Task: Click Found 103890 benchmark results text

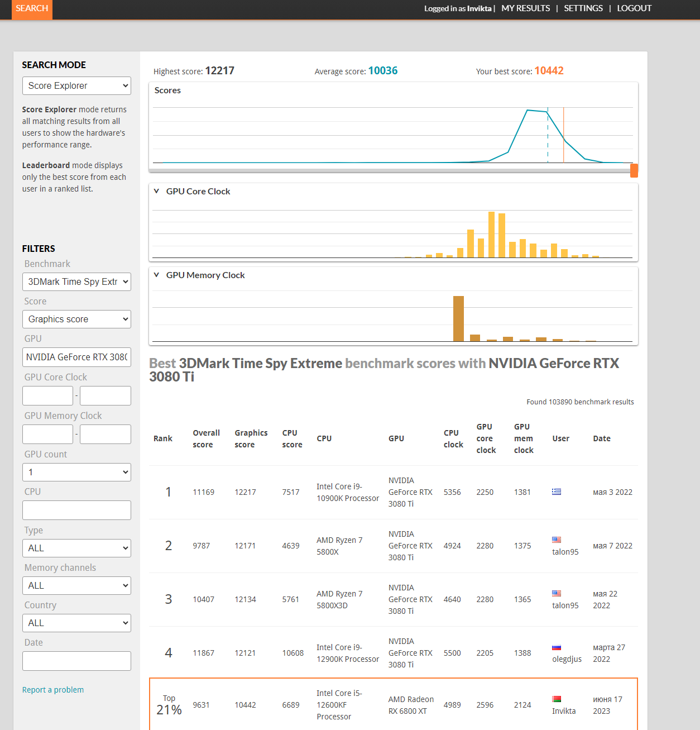Action: coord(580,402)
